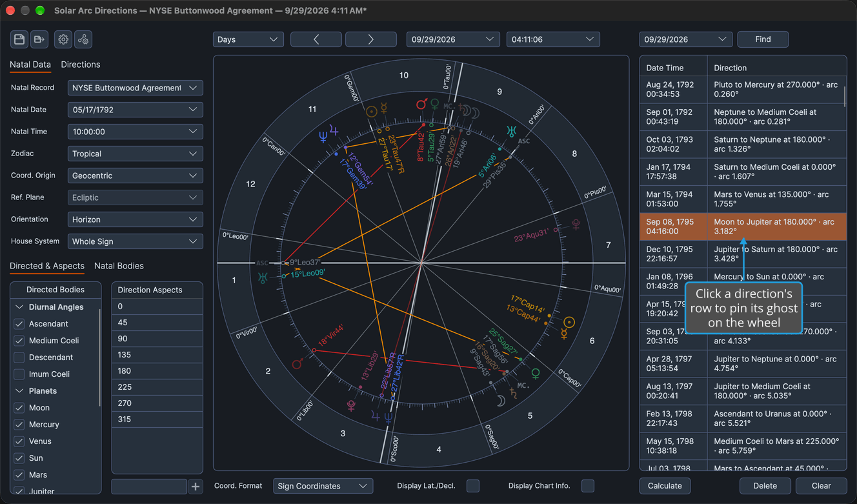Click the Venus glyph in house 5
857x504 pixels.
(x=535, y=373)
